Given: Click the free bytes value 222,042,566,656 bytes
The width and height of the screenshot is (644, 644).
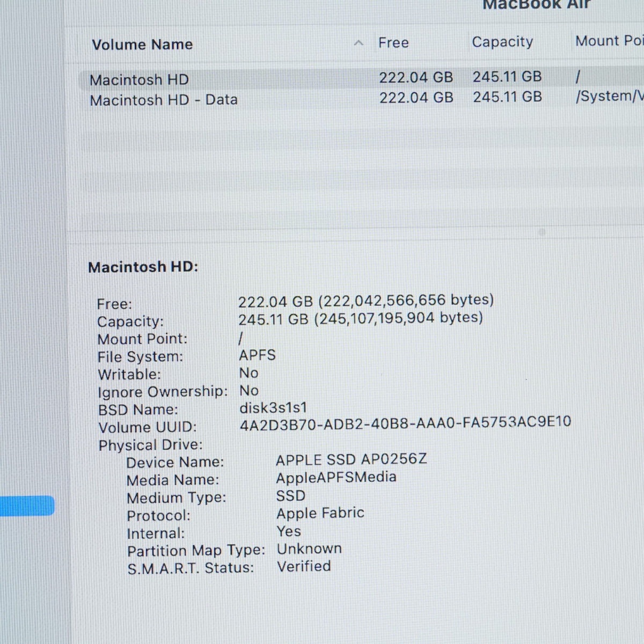Looking at the screenshot, I should click(406, 300).
